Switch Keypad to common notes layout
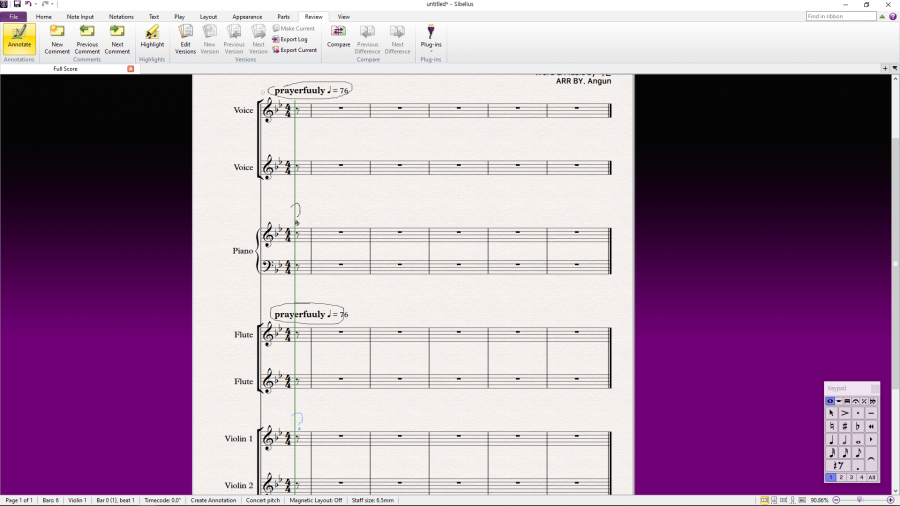Screen dimensions: 900x506 coord(830,401)
